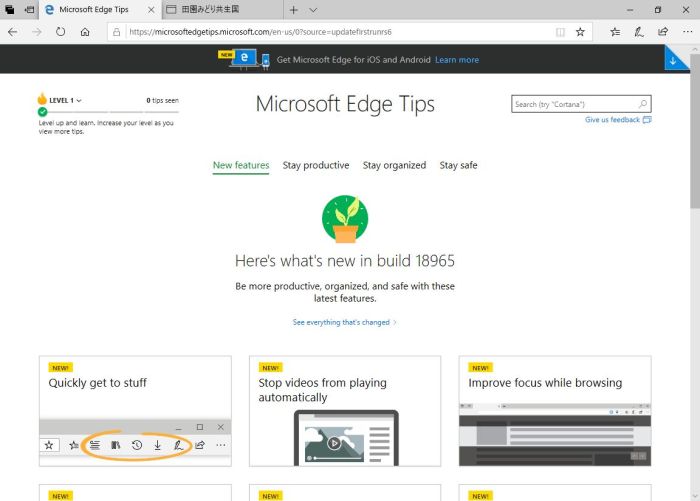Share this page
The image size is (700, 501).
pyautogui.click(x=662, y=32)
